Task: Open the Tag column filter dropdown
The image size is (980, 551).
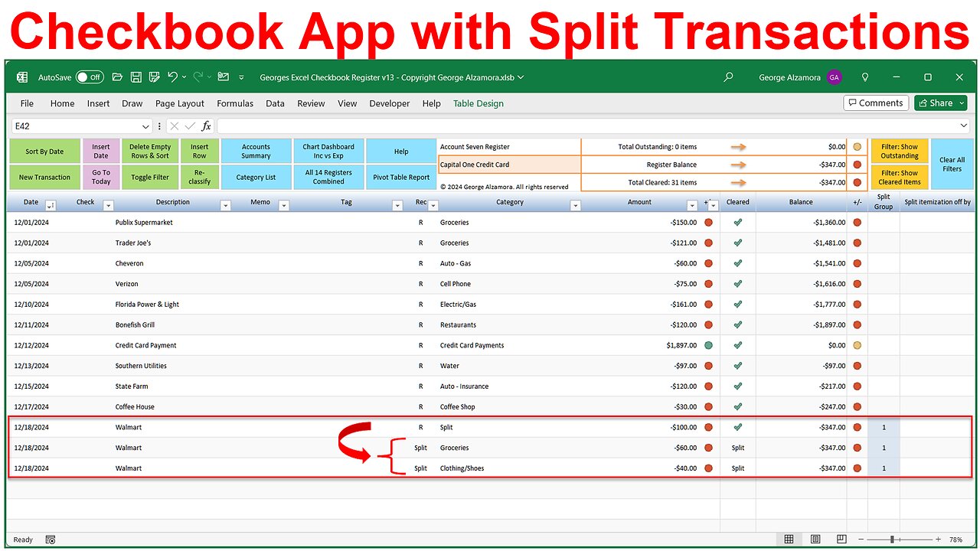Action: point(397,205)
